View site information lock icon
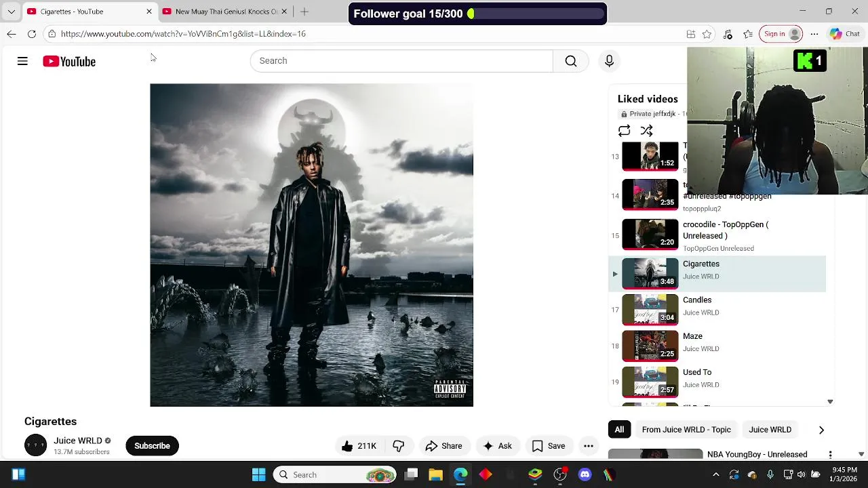The image size is (868, 488). [x=52, y=34]
